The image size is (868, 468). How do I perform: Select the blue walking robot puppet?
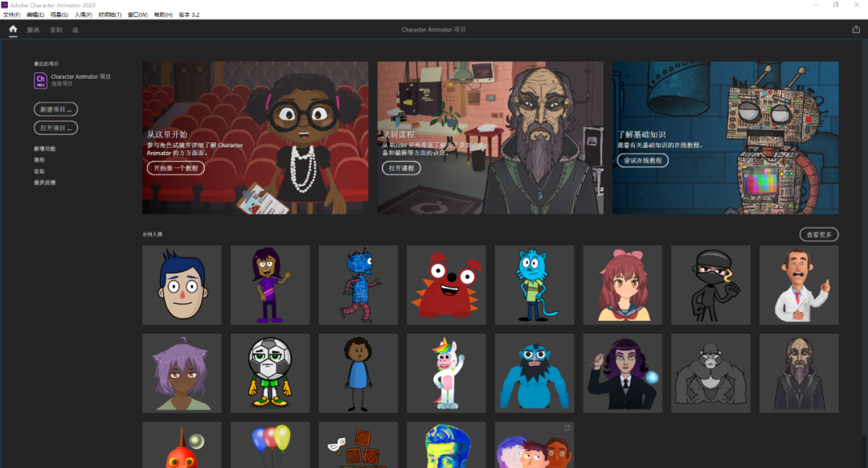tap(358, 285)
